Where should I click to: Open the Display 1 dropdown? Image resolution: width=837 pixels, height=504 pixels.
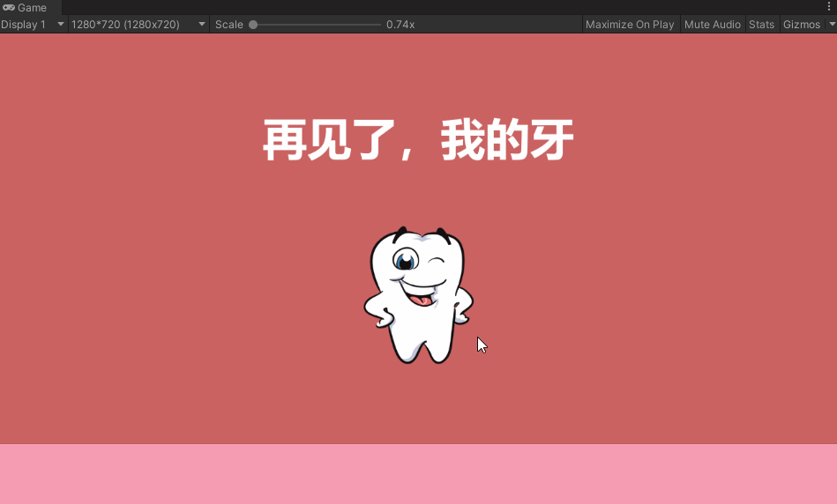point(34,25)
